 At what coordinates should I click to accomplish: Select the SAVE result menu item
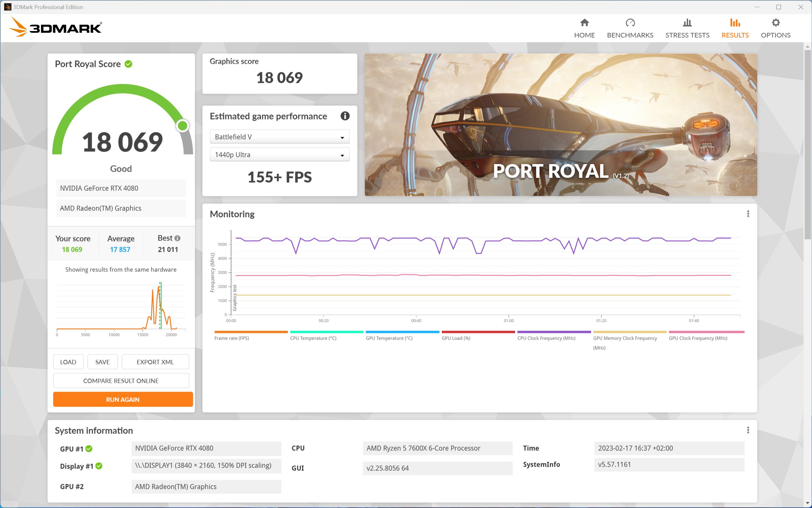pyautogui.click(x=102, y=362)
